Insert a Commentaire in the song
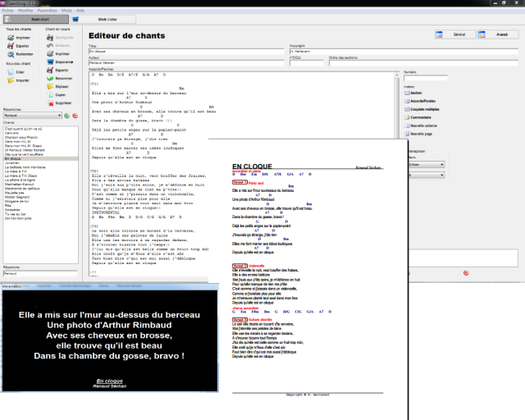This screenshot has height=420, width=525. coord(420,117)
